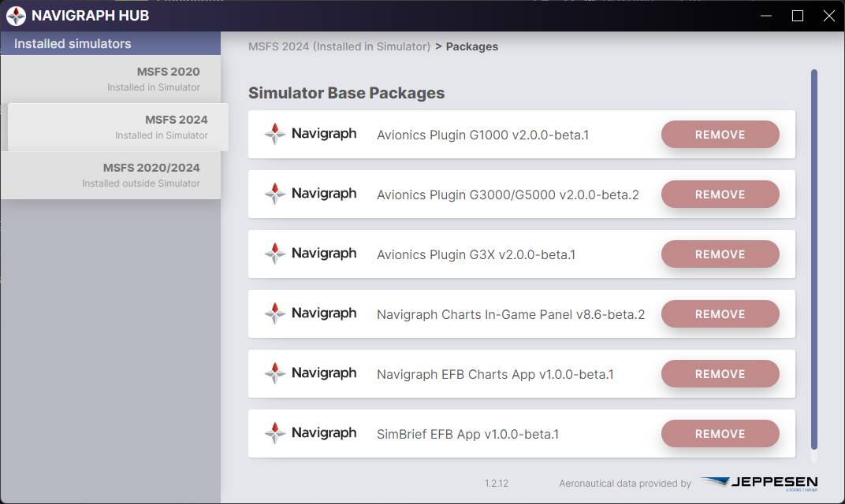Remove Navigraph EFB Charts App
Image resolution: width=845 pixels, height=504 pixels.
pyautogui.click(x=720, y=374)
